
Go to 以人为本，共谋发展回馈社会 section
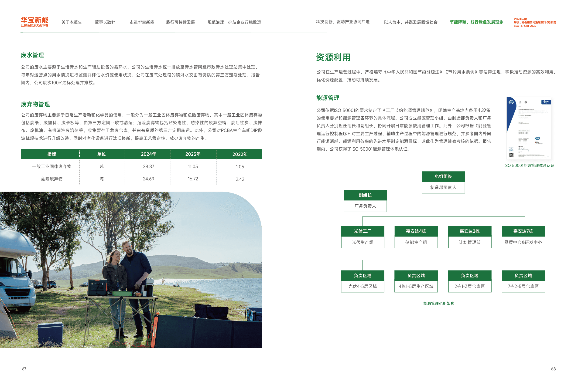click(410, 22)
